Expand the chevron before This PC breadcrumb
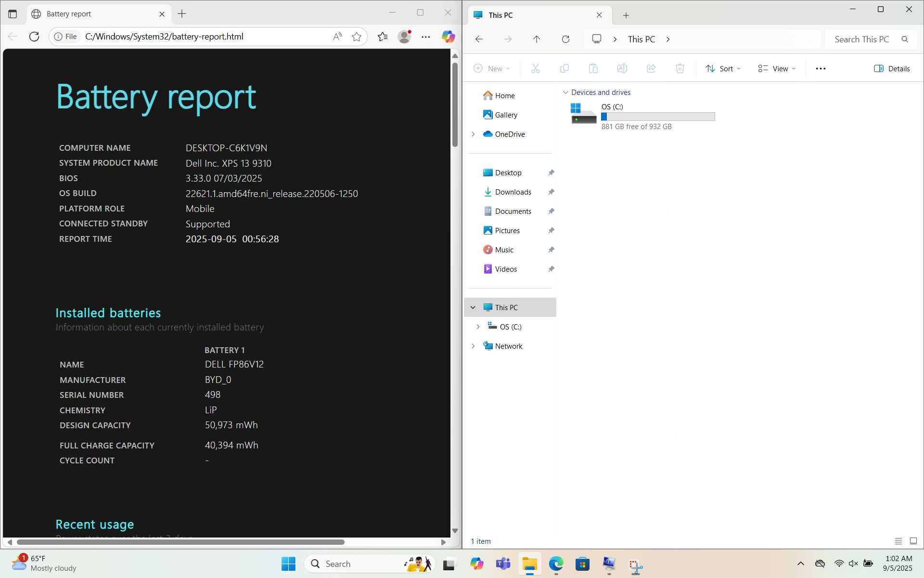 pyautogui.click(x=615, y=39)
